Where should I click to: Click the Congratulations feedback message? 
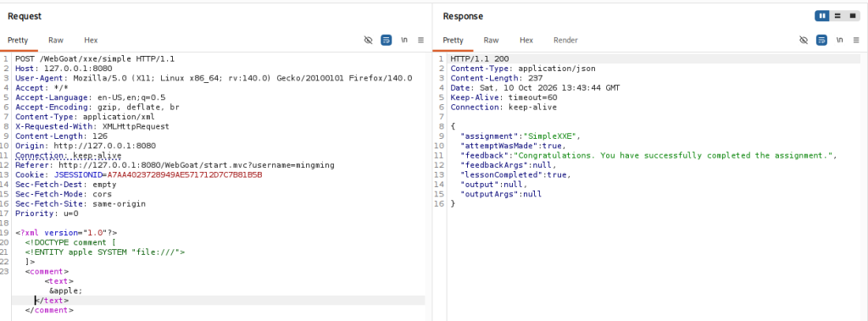point(672,156)
